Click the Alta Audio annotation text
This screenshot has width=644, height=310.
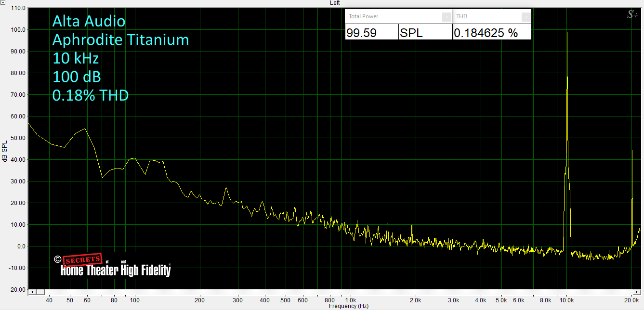[89, 21]
